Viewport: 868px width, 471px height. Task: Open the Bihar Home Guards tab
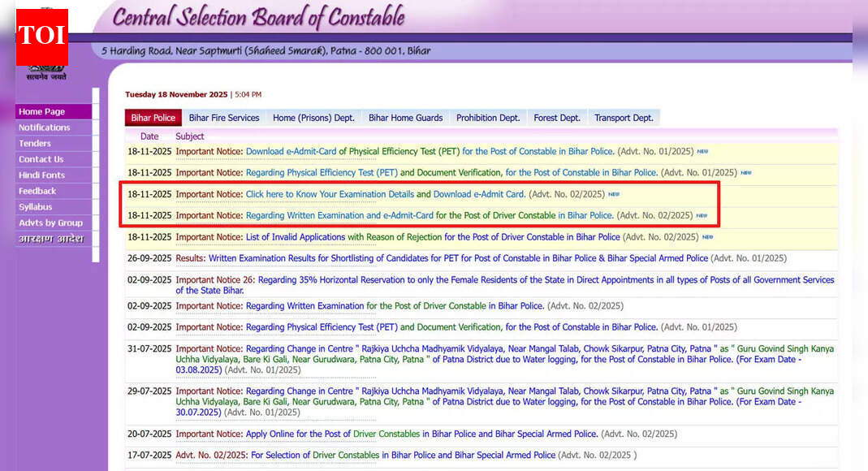click(405, 118)
